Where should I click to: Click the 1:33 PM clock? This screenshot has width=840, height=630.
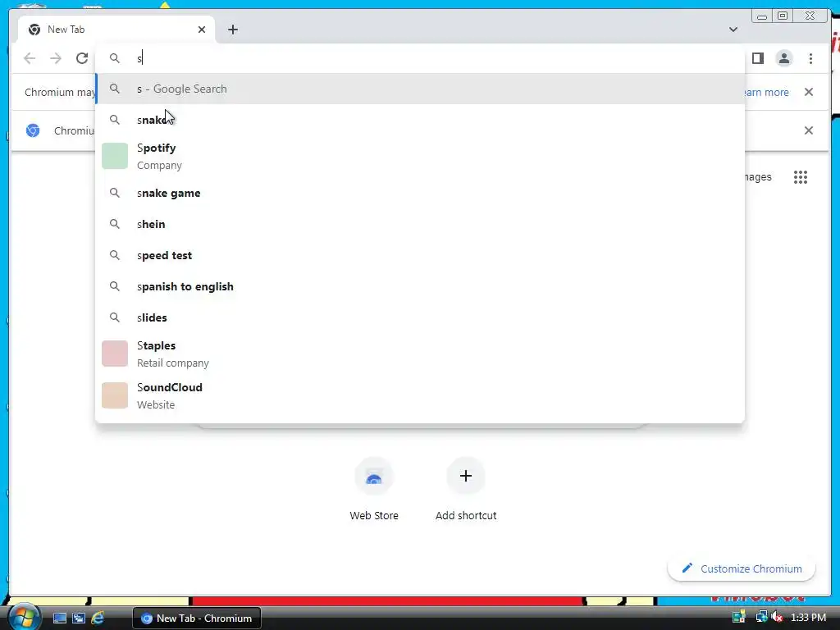pos(808,617)
